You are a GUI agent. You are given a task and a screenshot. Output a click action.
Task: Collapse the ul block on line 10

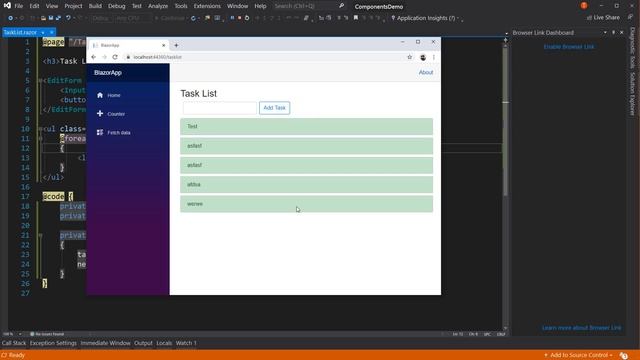click(x=40, y=129)
